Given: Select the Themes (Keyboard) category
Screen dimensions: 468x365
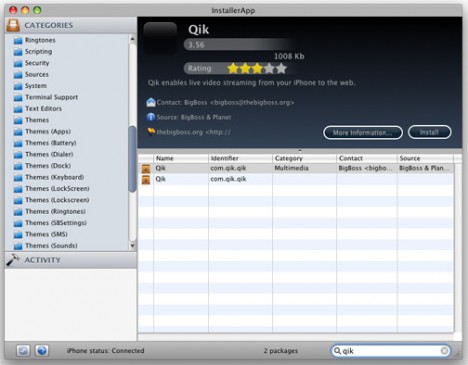Looking at the screenshot, I should coord(54,177).
